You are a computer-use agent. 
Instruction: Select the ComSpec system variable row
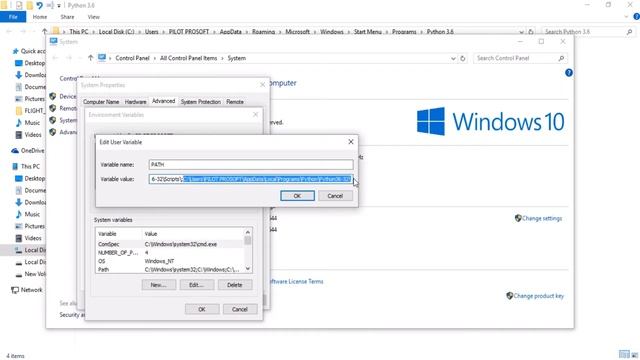(170, 244)
